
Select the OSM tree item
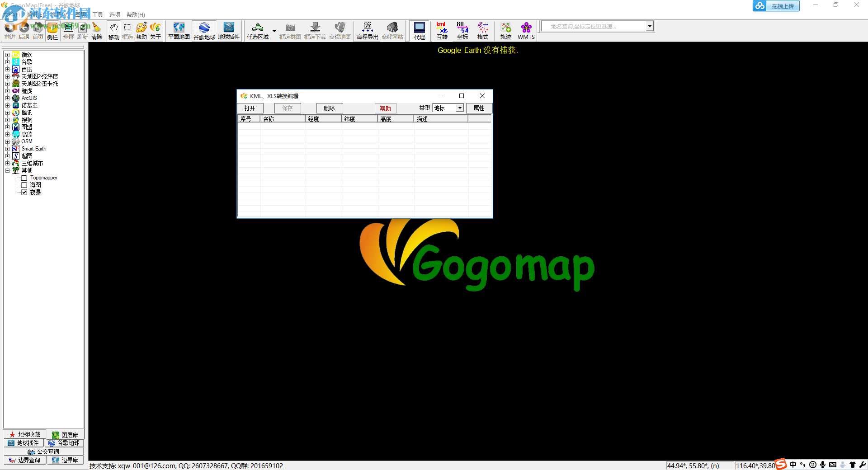click(27, 141)
